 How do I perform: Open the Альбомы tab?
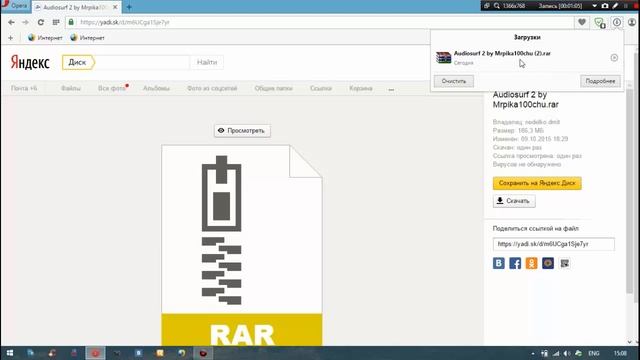tap(156, 88)
